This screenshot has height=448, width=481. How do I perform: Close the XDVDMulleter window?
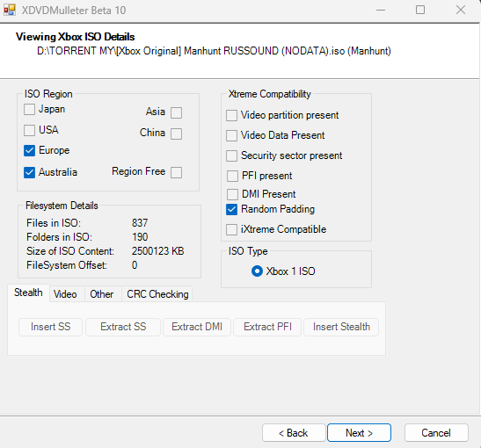[x=461, y=11]
